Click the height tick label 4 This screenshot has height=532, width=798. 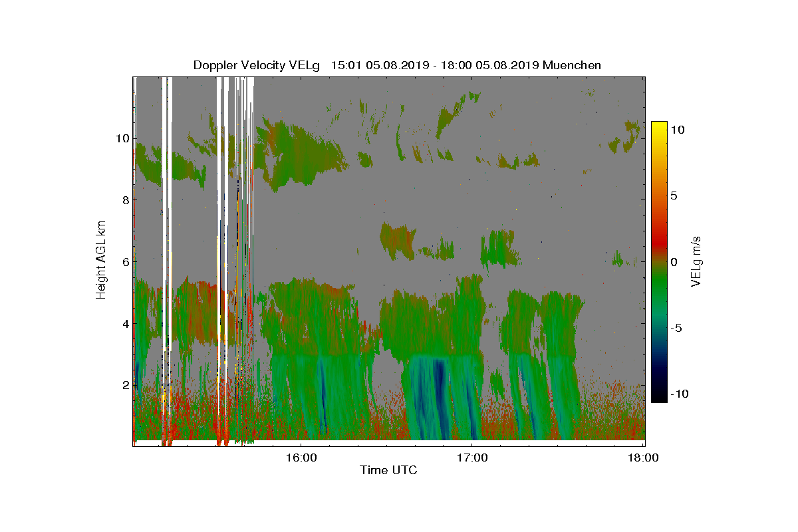click(x=125, y=324)
